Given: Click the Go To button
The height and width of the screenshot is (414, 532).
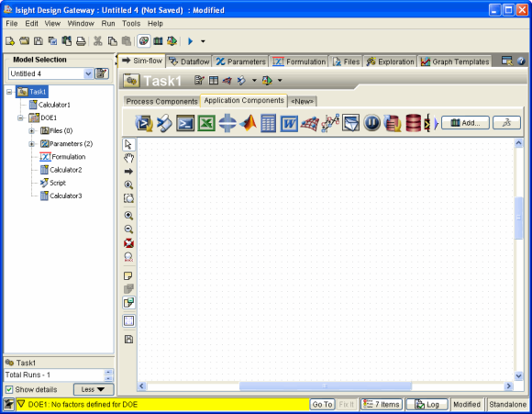Looking at the screenshot, I should [x=322, y=404].
